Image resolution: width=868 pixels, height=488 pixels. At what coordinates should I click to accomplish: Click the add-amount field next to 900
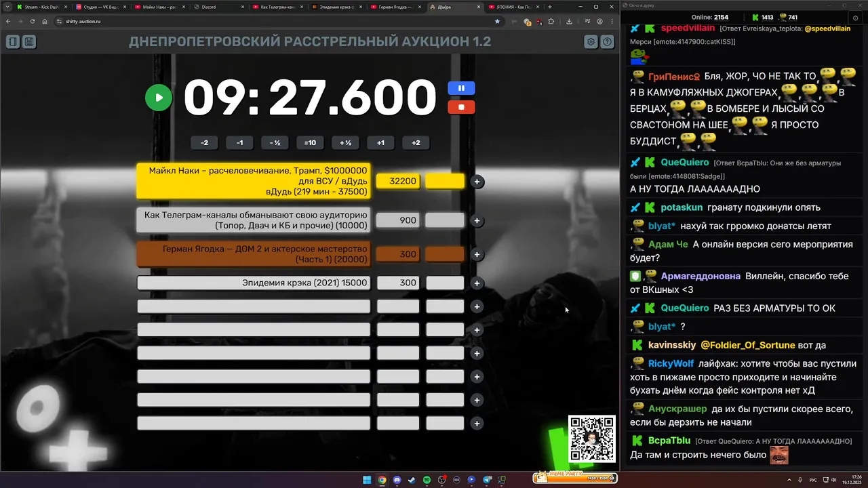pyautogui.click(x=445, y=220)
